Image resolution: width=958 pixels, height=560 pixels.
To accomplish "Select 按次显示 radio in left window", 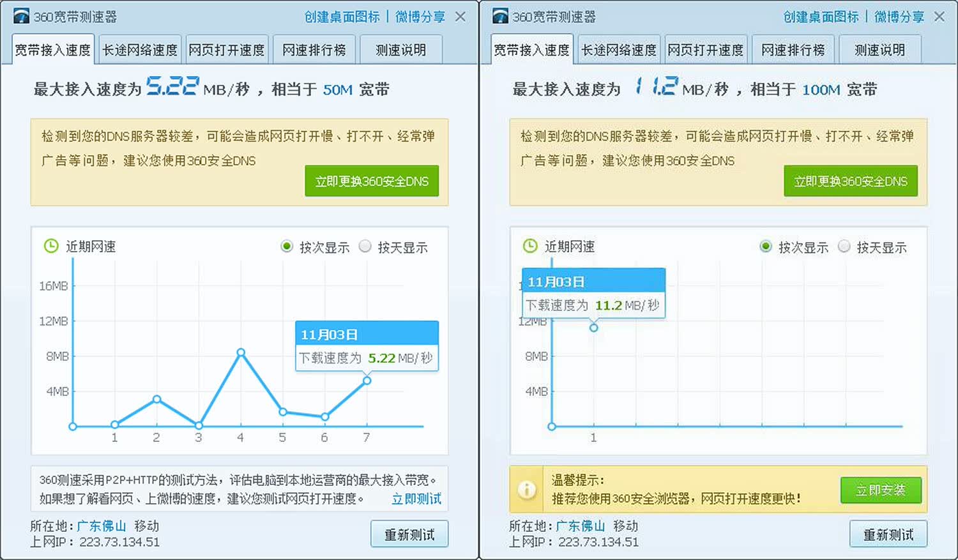I will (x=287, y=246).
